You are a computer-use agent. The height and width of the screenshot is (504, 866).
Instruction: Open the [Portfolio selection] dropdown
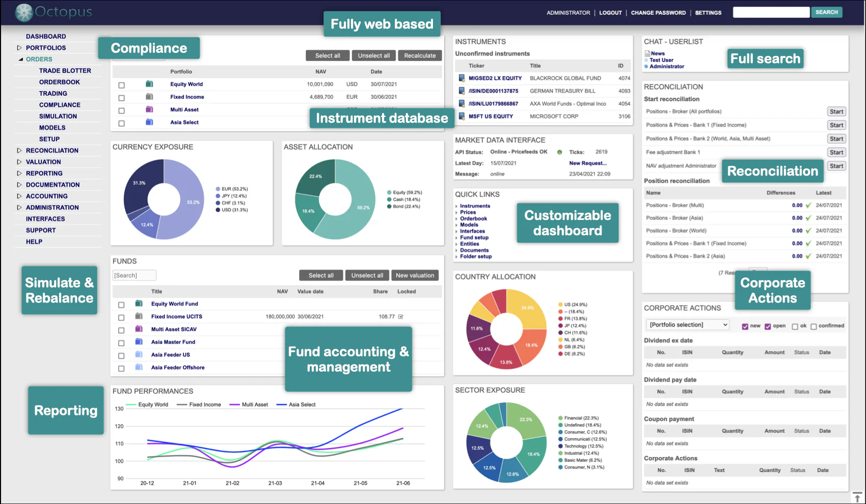tap(687, 324)
